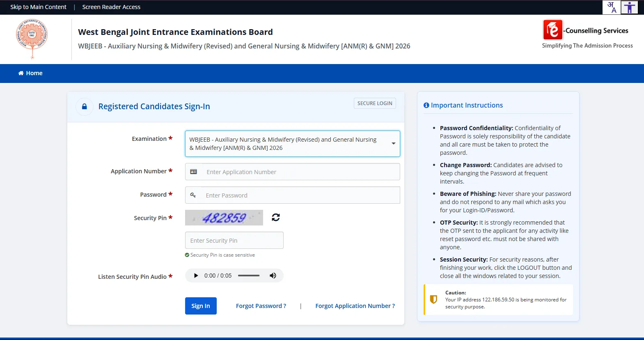Click the SECURE LOGIN badge
Screen dimensions: 644x340
pyautogui.click(x=375, y=103)
